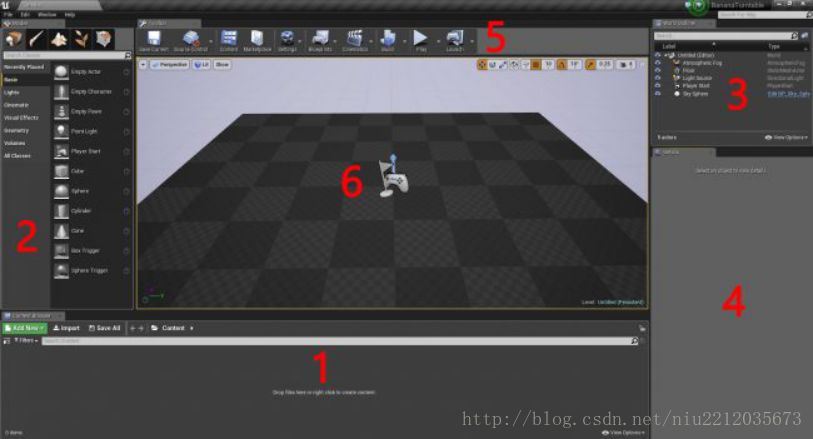Select the Foliage mode icon
Image resolution: width=813 pixels, height=439 pixels.
tap(81, 39)
